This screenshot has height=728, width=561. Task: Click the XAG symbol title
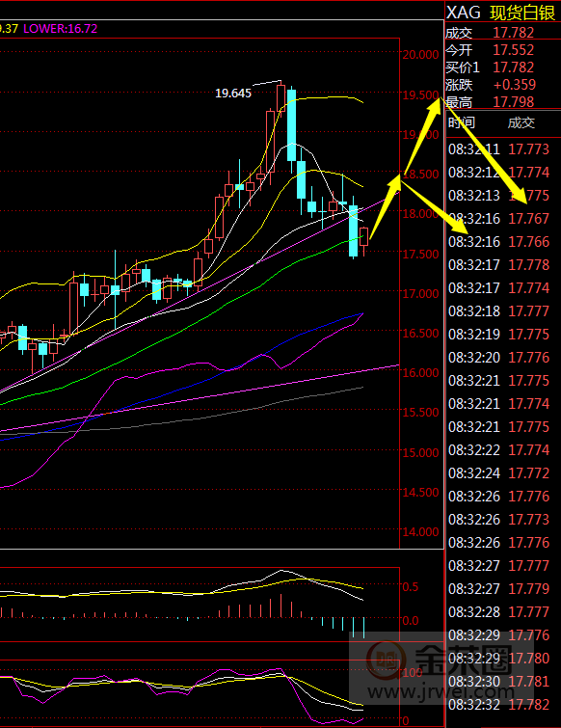pyautogui.click(x=463, y=13)
